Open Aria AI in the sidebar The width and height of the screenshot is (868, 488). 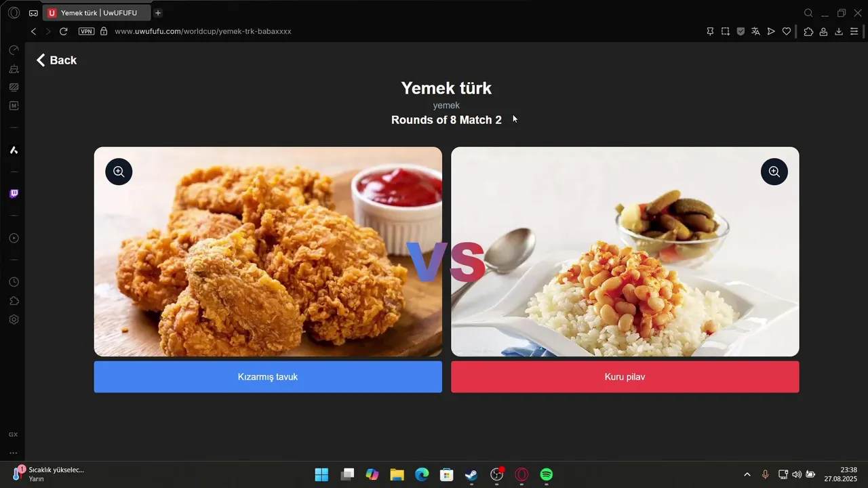(14, 150)
